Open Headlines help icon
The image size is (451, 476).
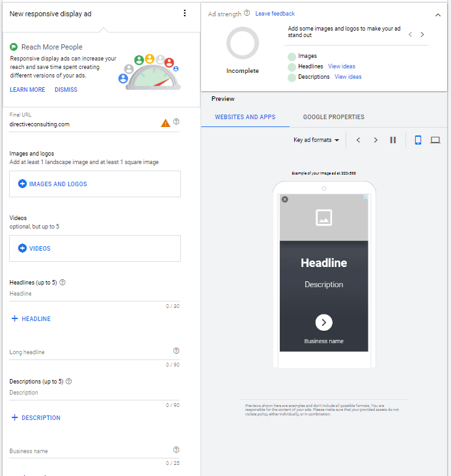point(62,283)
